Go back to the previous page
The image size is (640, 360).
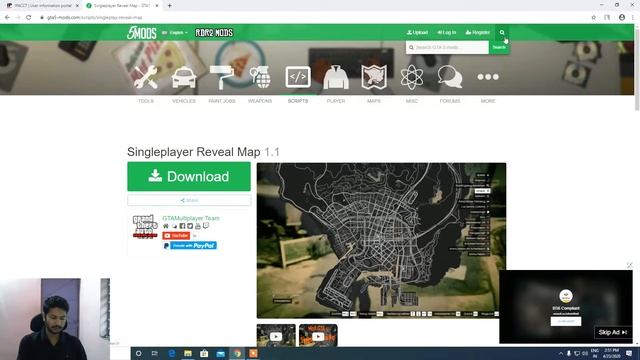(7, 18)
